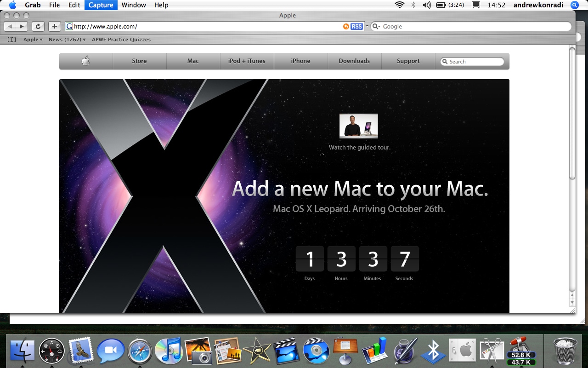Click the Bluetooth menu bar icon
This screenshot has height=368, width=588.
413,5
